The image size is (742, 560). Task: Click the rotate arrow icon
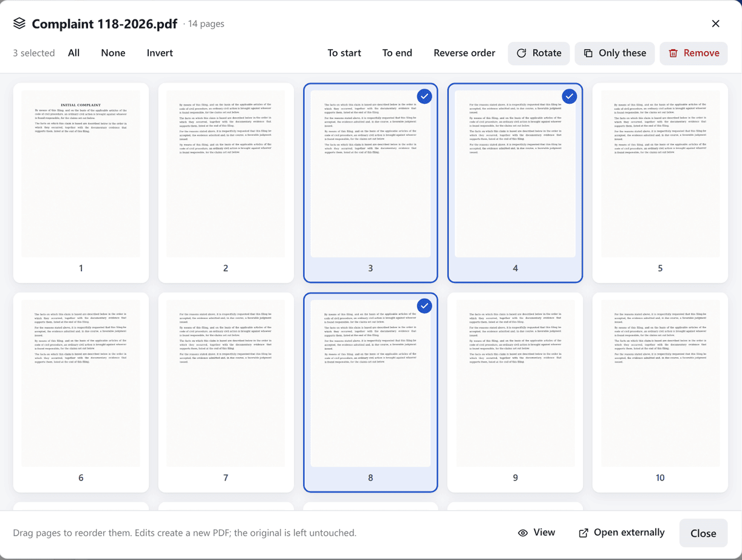(521, 53)
